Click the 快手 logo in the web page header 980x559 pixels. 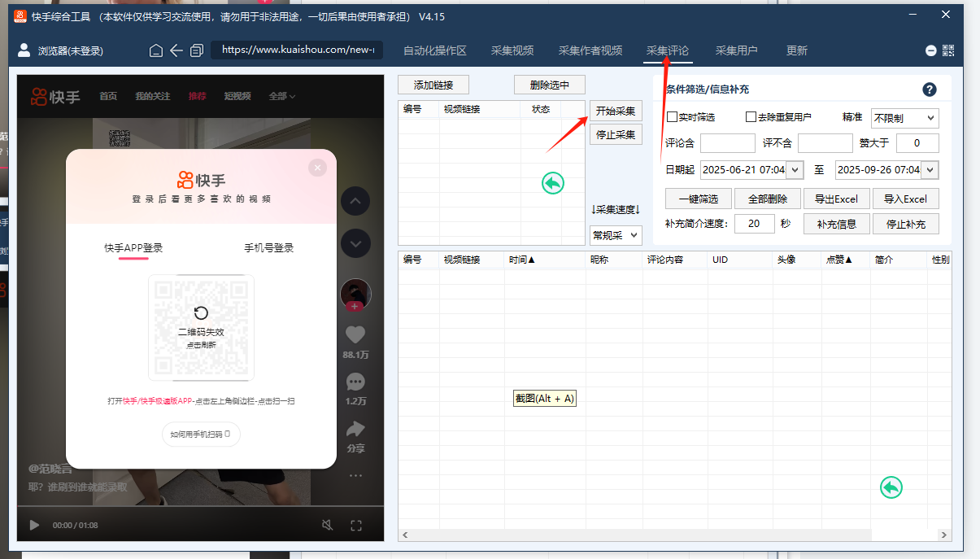(55, 97)
